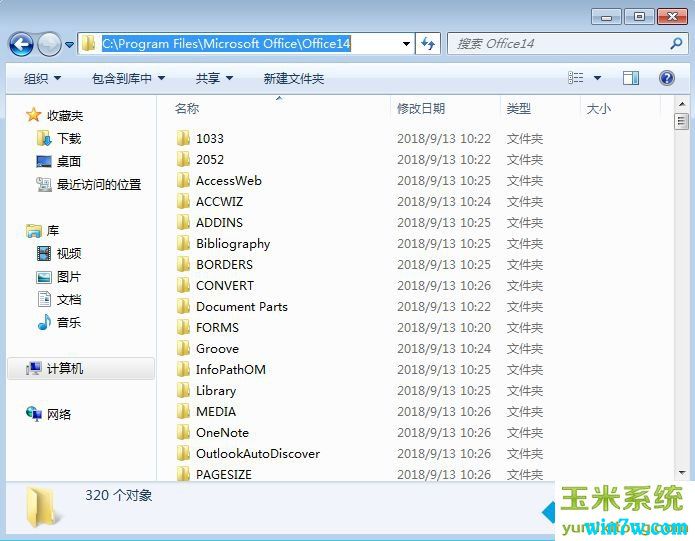Click the Library folder name
The width and height of the screenshot is (695, 541).
pos(216,391)
